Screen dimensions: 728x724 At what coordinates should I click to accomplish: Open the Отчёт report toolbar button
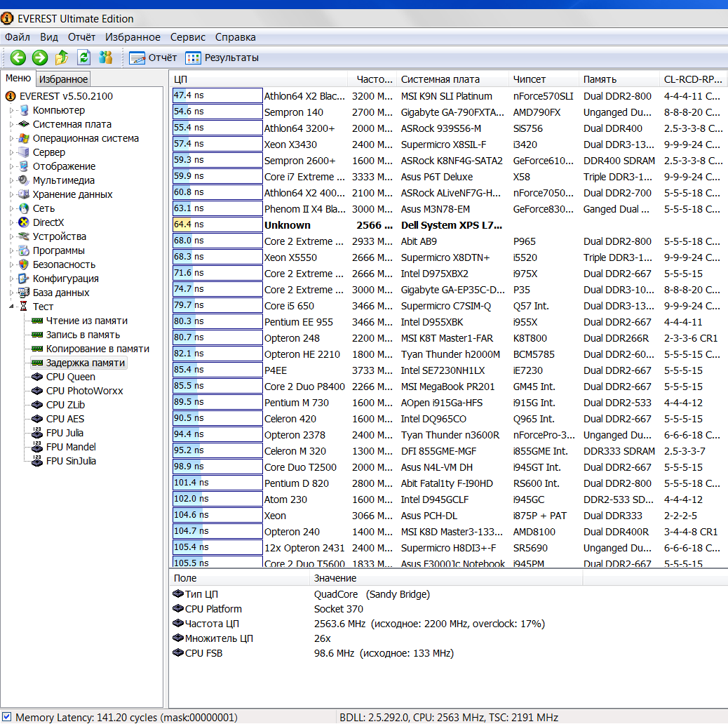pos(153,58)
